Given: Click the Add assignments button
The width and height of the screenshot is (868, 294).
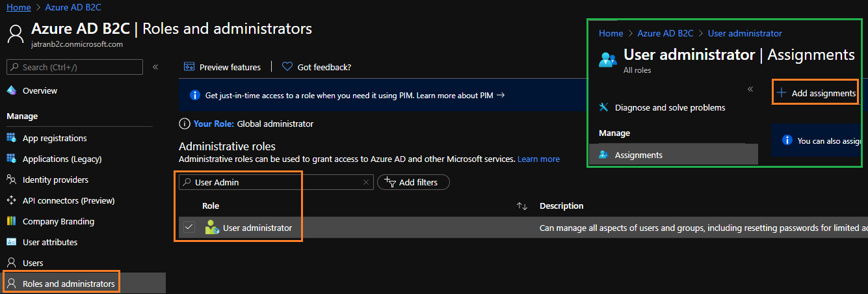Looking at the screenshot, I should pyautogui.click(x=817, y=93).
